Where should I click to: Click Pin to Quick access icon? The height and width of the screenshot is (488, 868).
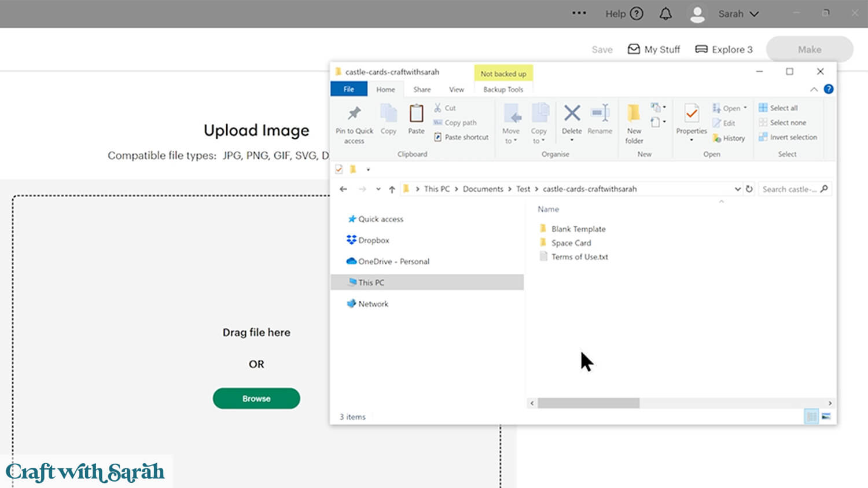point(354,113)
